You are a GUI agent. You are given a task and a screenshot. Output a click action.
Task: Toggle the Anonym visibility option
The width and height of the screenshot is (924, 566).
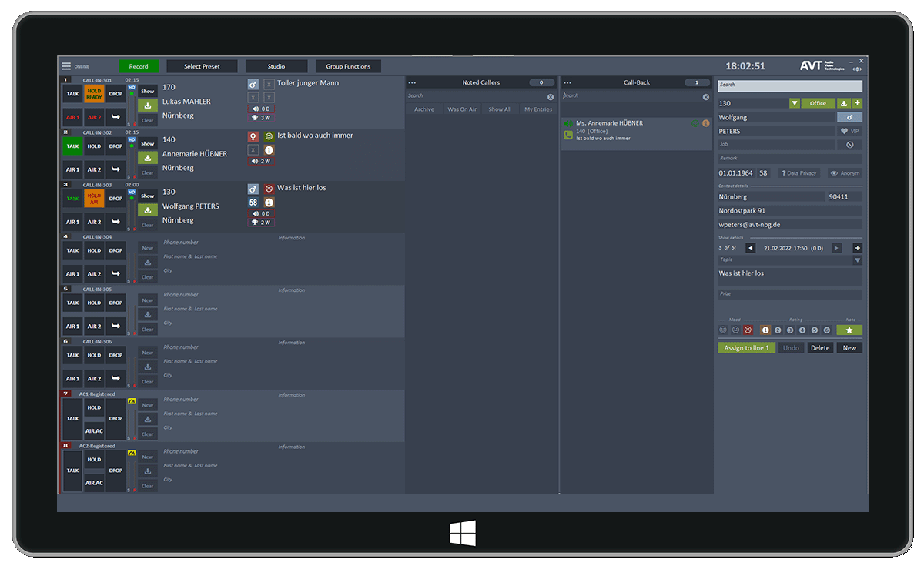(845, 173)
